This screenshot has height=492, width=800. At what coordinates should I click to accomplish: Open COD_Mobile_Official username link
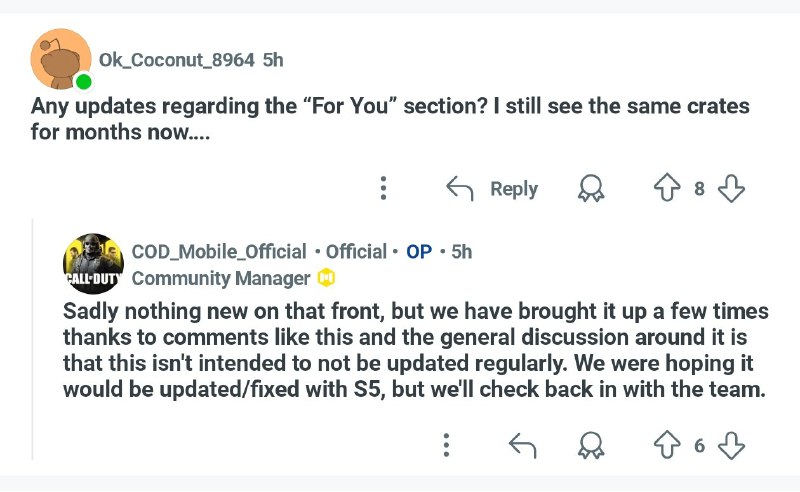point(219,252)
